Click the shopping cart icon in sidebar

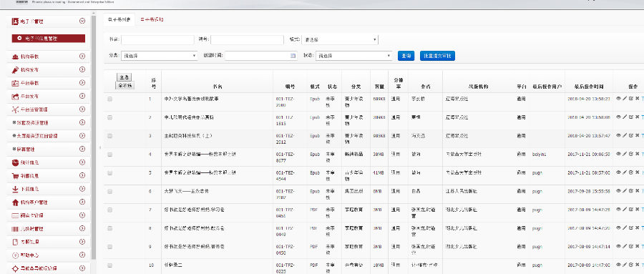pos(15,176)
